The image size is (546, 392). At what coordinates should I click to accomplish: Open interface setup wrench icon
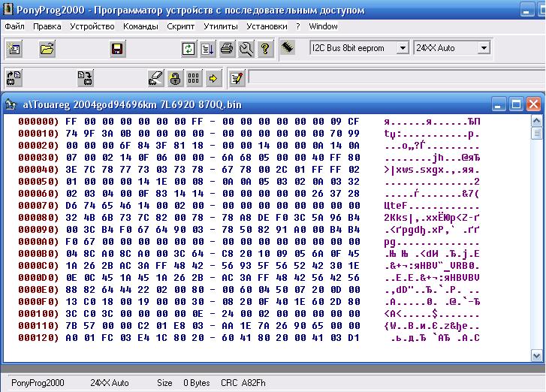pos(246,49)
